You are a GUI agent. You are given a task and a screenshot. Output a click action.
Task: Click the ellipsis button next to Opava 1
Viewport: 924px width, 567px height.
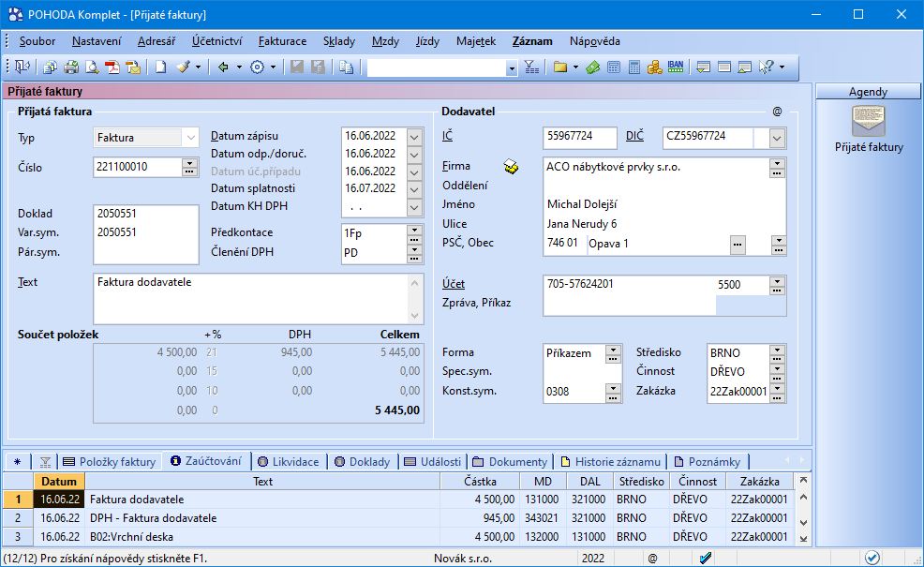coord(738,244)
